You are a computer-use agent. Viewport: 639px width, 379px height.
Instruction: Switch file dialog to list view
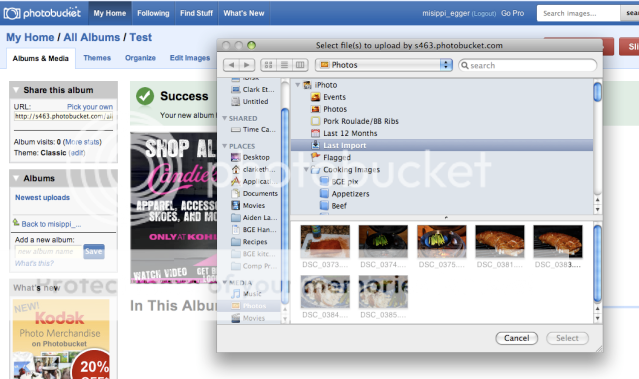coord(284,65)
